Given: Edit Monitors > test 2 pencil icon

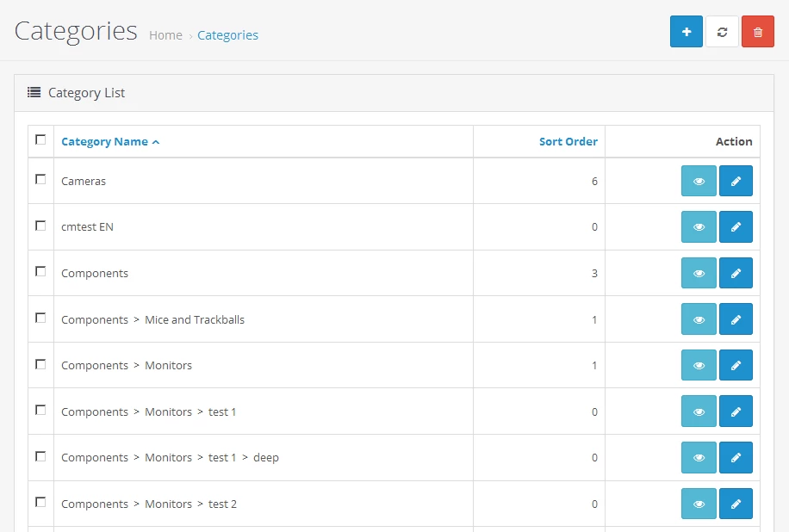Looking at the screenshot, I should [736, 504].
